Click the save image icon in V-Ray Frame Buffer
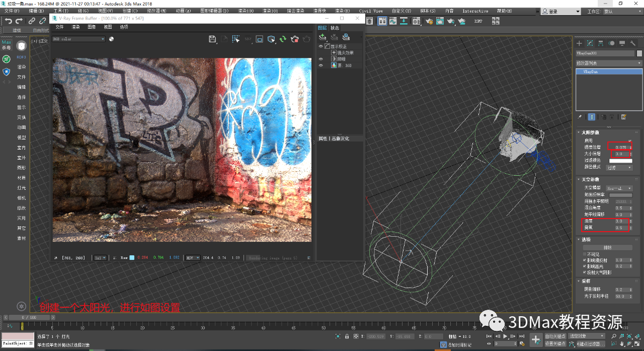 point(212,39)
